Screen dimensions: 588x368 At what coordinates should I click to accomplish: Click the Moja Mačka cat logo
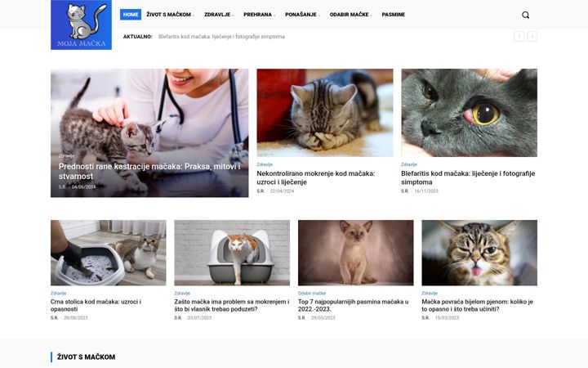pos(82,25)
